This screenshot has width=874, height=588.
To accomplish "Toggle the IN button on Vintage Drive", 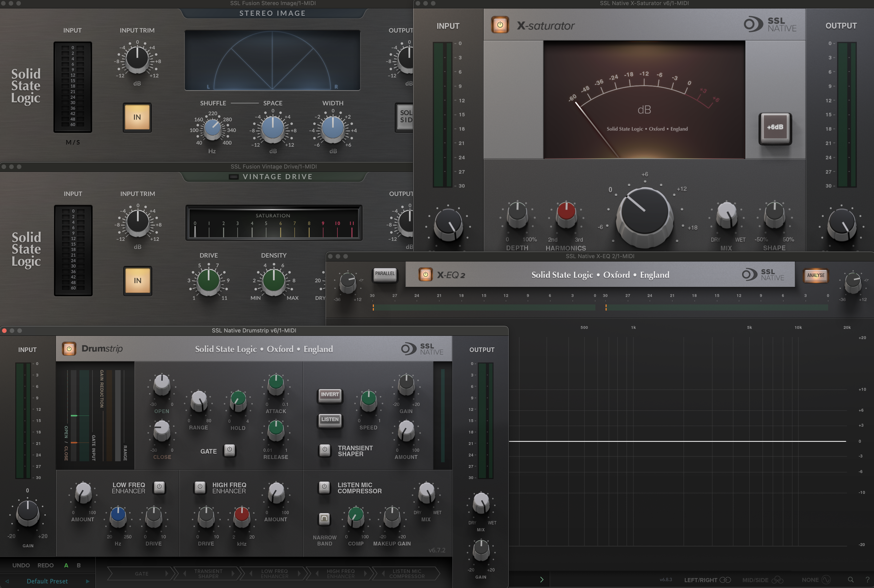I will pos(138,281).
